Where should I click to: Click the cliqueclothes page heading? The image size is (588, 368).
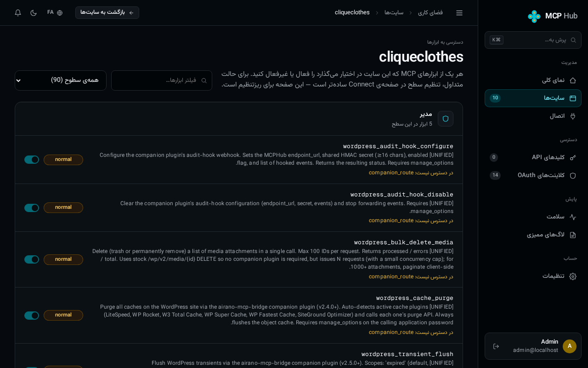point(421,57)
